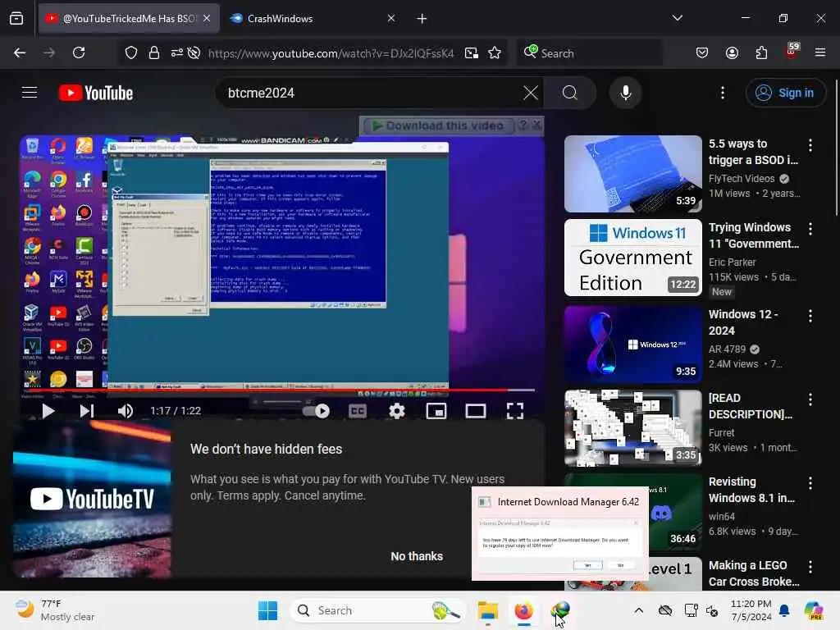The width and height of the screenshot is (840, 630).
Task: Open picture-in-picture from address bar
Action: [x=472, y=52]
